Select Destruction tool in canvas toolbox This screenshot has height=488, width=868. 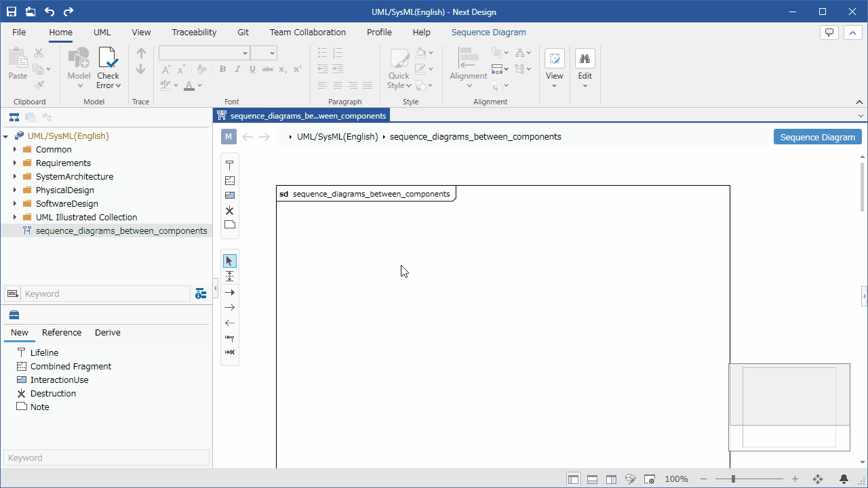click(x=230, y=210)
